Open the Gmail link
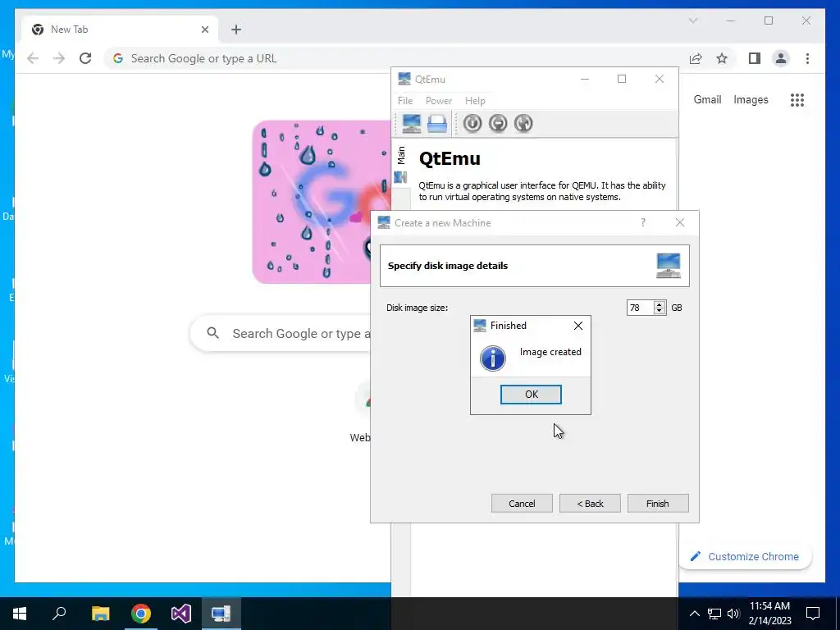Viewport: 840px width, 630px height. 707,99
